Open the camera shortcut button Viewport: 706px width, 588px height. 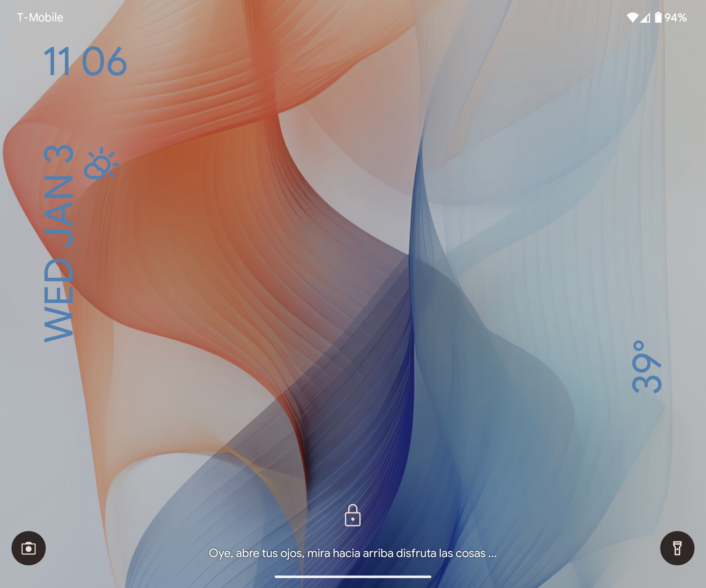pyautogui.click(x=28, y=548)
